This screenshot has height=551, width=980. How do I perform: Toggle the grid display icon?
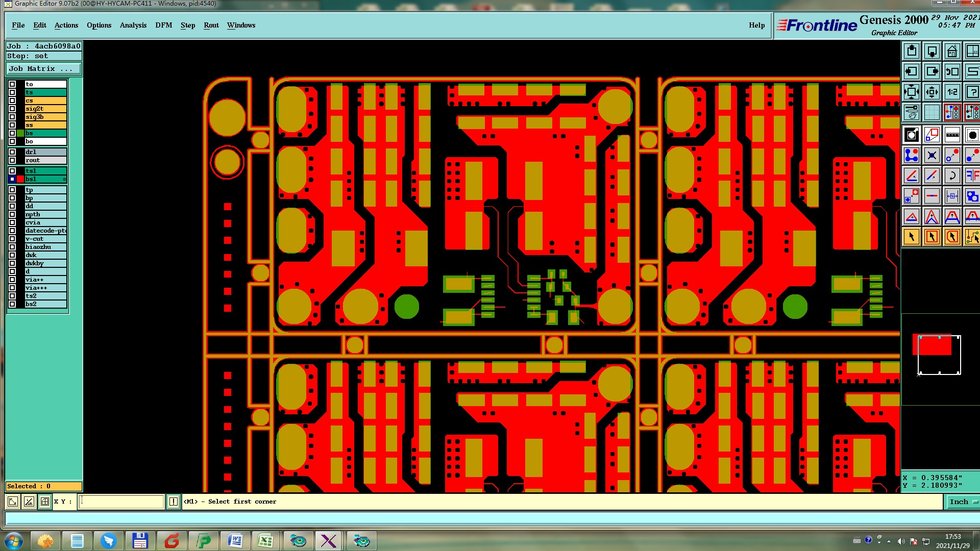pyautogui.click(x=932, y=113)
